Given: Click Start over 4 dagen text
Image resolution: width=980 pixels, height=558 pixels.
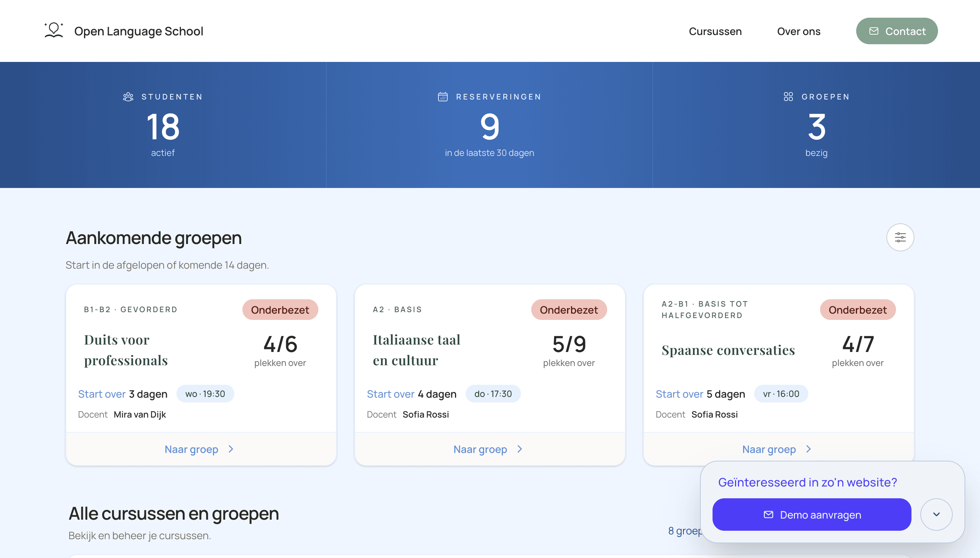Looking at the screenshot, I should (x=412, y=394).
